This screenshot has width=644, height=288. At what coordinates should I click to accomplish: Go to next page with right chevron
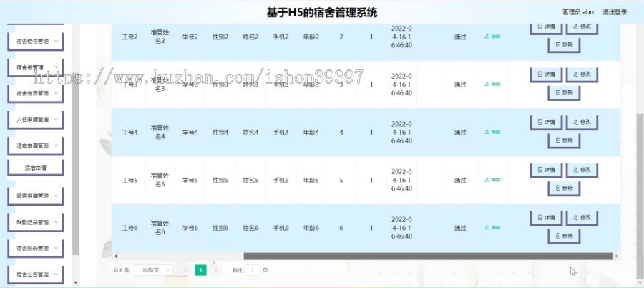pyautogui.click(x=215, y=270)
